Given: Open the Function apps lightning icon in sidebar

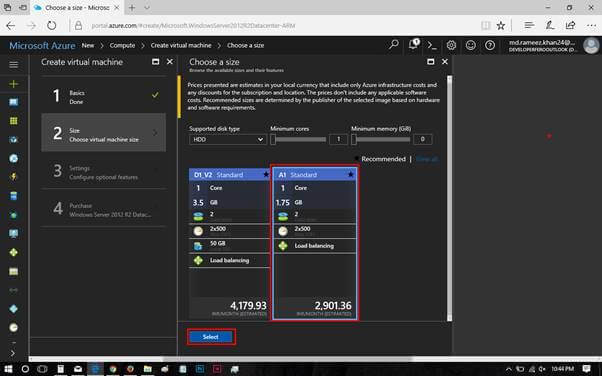Looking at the screenshot, I should [x=13, y=177].
